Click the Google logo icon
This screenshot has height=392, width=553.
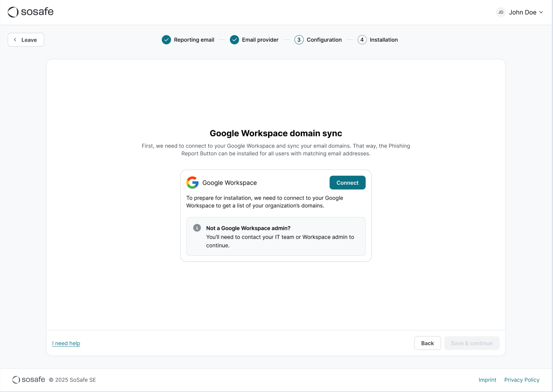pos(192,183)
